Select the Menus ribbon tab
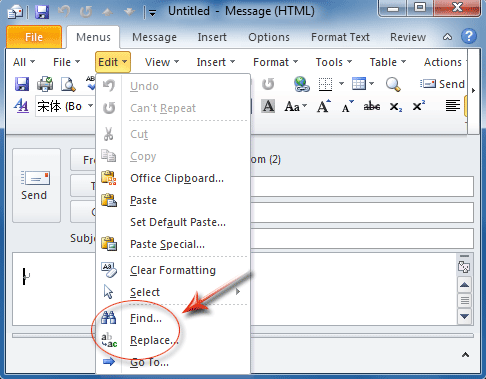The width and height of the screenshot is (486, 379). pos(93,37)
